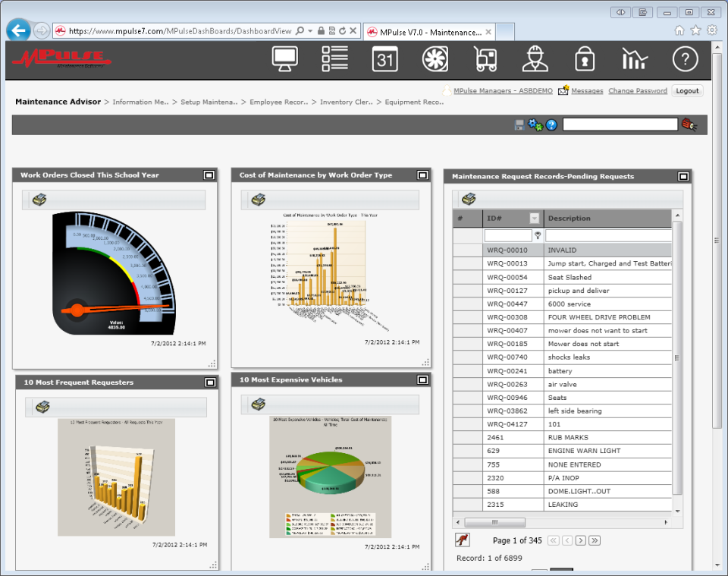This screenshot has height=576, width=728.
Task: Click the question mark help icon in navigation
Action: 685,59
